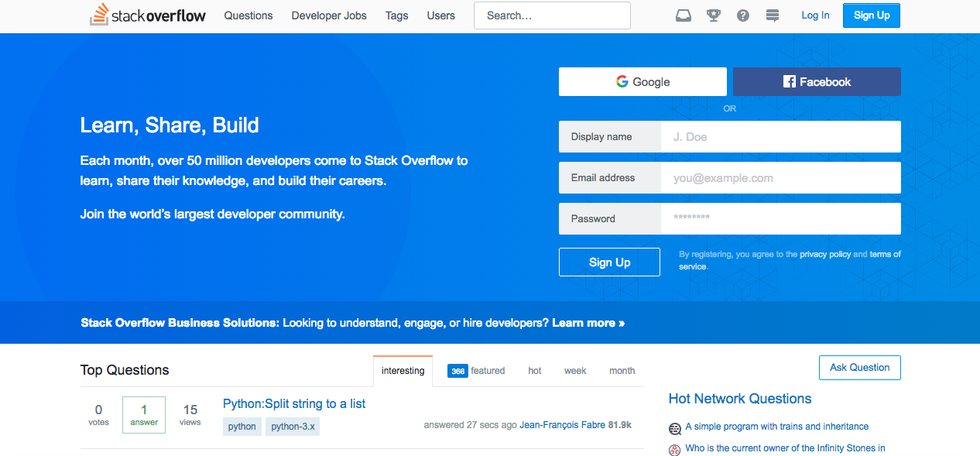The image size is (980, 456).
Task: Open the Stack Exchange sites menu icon
Action: coord(772,15)
